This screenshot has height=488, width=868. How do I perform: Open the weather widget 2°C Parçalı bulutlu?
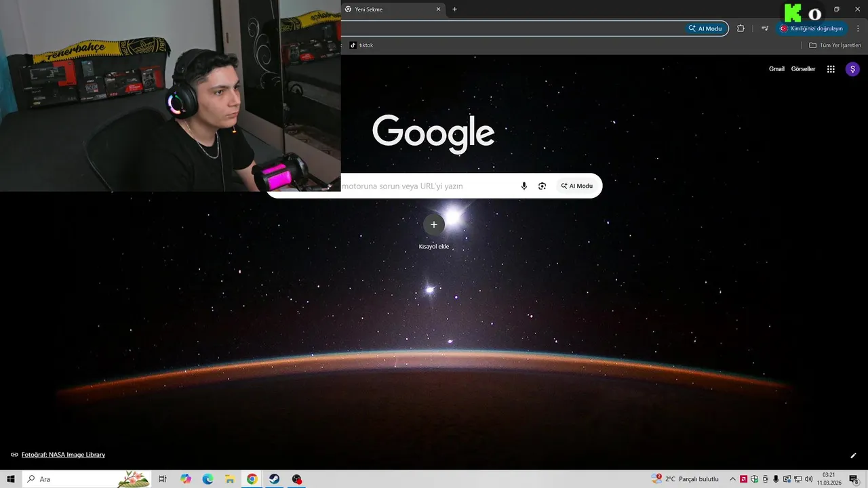tap(685, 479)
